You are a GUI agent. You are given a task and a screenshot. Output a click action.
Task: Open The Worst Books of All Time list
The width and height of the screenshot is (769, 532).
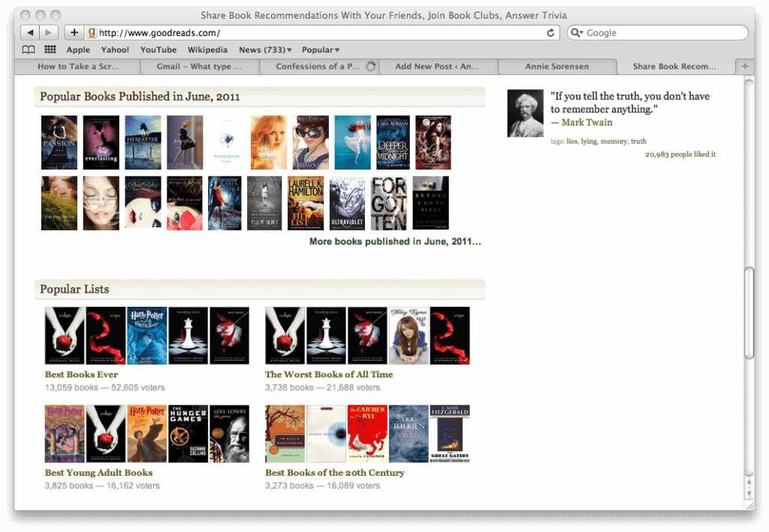[329, 374]
